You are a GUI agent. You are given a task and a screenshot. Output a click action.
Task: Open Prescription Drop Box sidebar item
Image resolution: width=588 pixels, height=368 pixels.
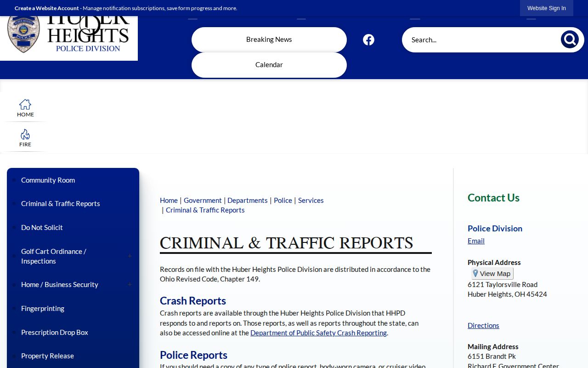pyautogui.click(x=55, y=332)
